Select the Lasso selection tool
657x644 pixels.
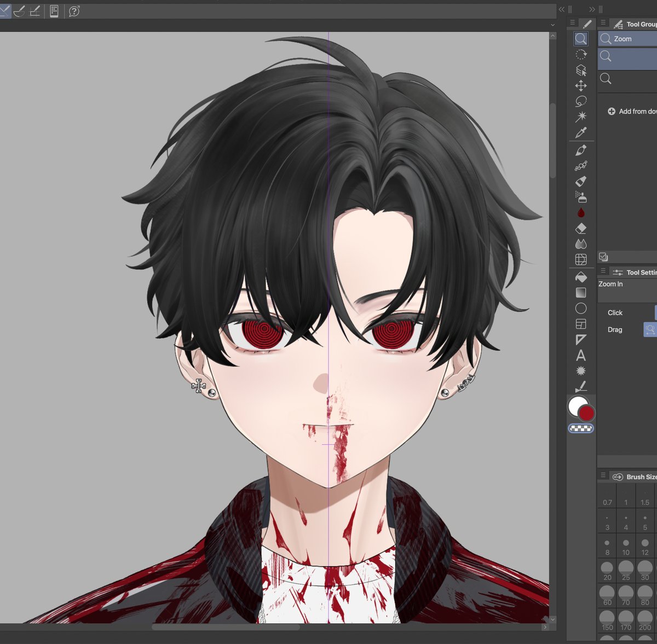[581, 101]
